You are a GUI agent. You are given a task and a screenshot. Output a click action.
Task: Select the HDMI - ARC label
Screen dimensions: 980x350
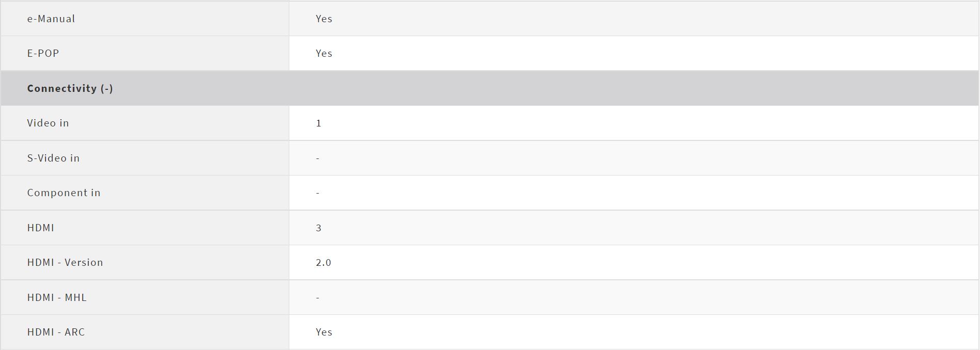56,332
